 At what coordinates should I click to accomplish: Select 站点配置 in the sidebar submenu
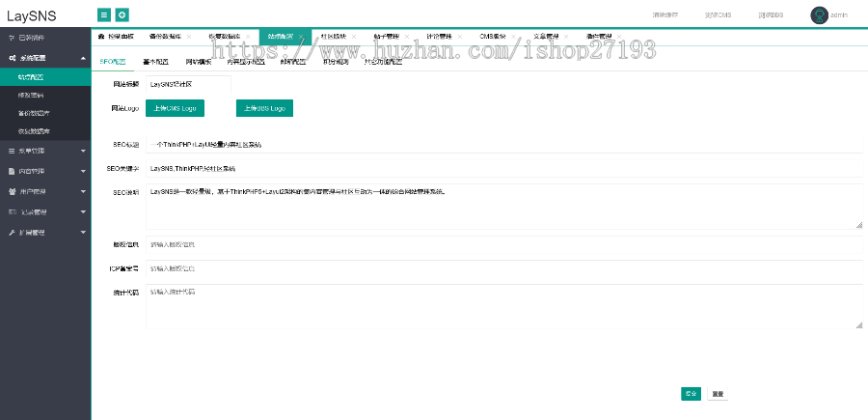click(x=45, y=77)
